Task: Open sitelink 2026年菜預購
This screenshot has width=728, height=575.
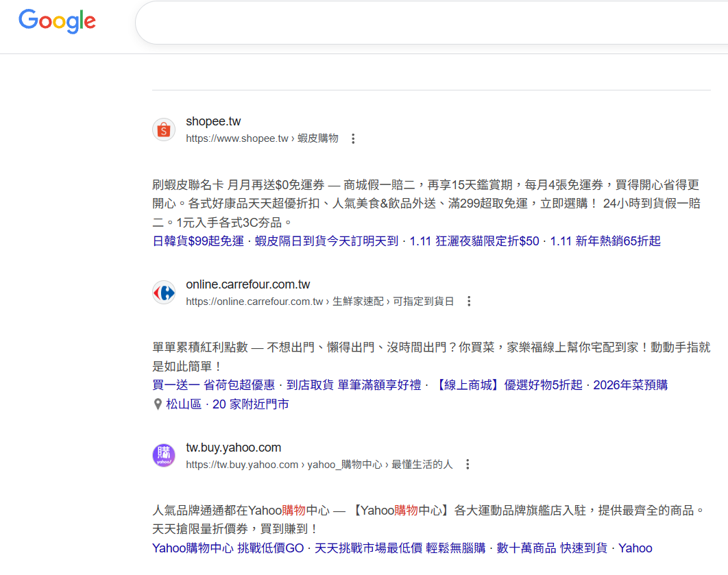Action: click(x=631, y=385)
